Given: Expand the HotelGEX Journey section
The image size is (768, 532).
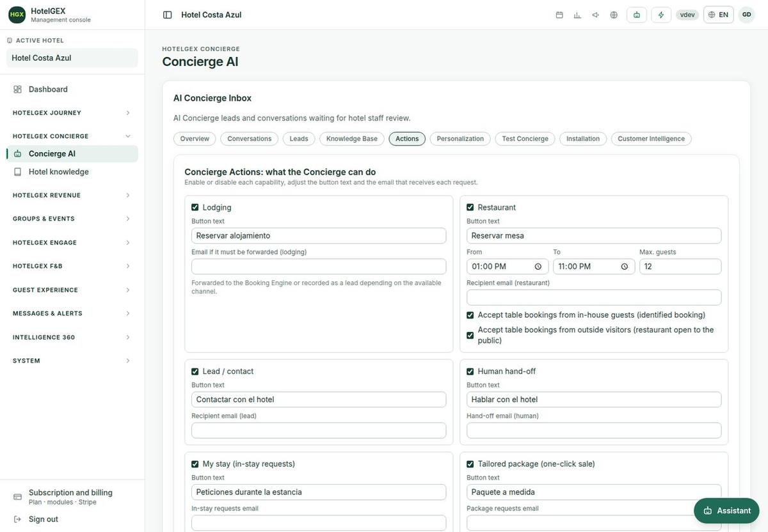Looking at the screenshot, I should 72,113.
